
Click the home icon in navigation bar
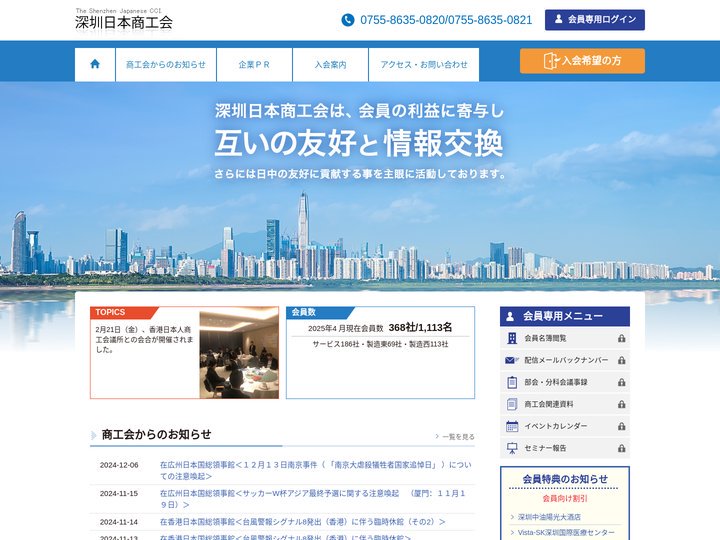95,64
